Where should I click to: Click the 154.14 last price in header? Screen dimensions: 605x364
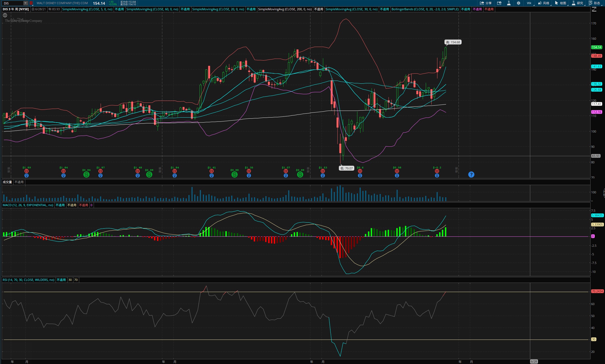tap(99, 3)
